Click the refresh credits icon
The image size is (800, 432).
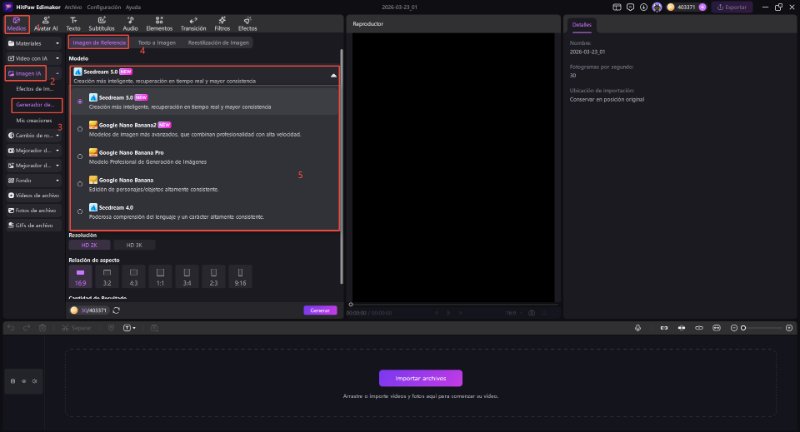117,310
